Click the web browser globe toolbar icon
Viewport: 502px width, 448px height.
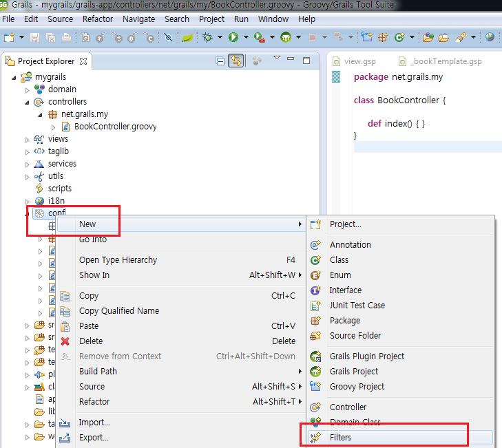coord(490,36)
